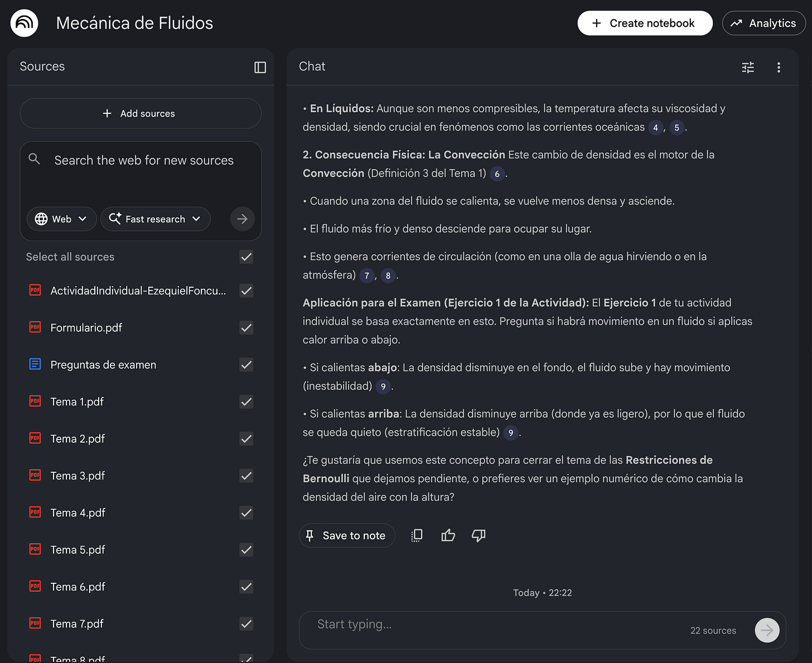Open citation 9 after estratificación estable
Viewport: 812px width, 663px height.
coord(511,433)
